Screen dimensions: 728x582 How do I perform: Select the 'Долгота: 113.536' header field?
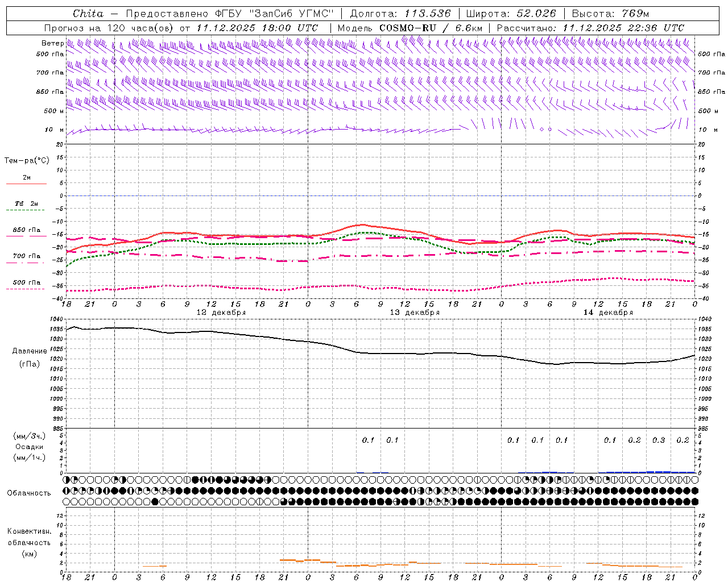click(x=400, y=14)
